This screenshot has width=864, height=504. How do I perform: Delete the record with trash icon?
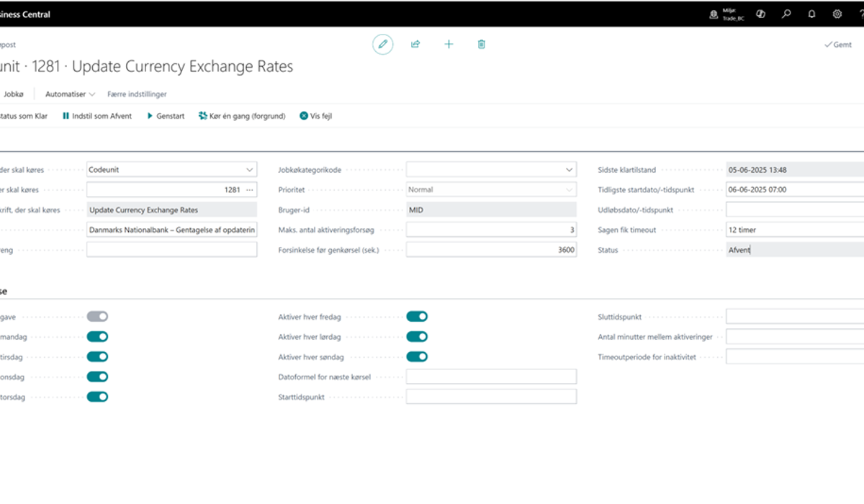click(481, 45)
